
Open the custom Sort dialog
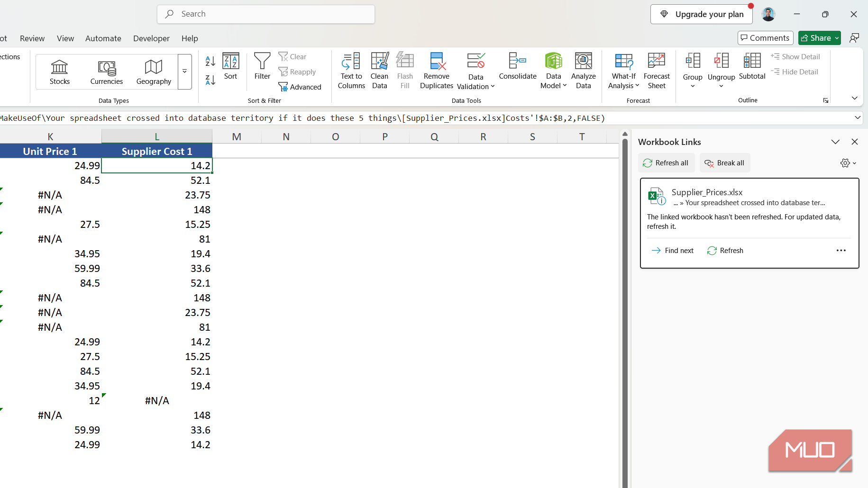pos(230,66)
